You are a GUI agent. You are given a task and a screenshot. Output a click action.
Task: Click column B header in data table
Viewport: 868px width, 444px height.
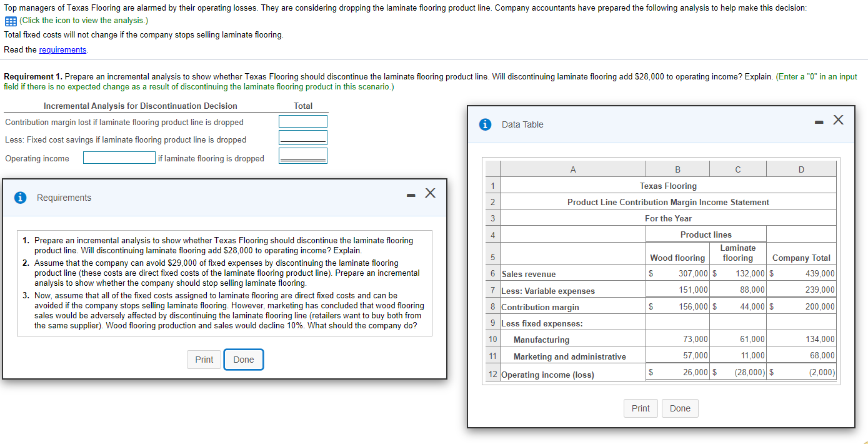(x=678, y=169)
